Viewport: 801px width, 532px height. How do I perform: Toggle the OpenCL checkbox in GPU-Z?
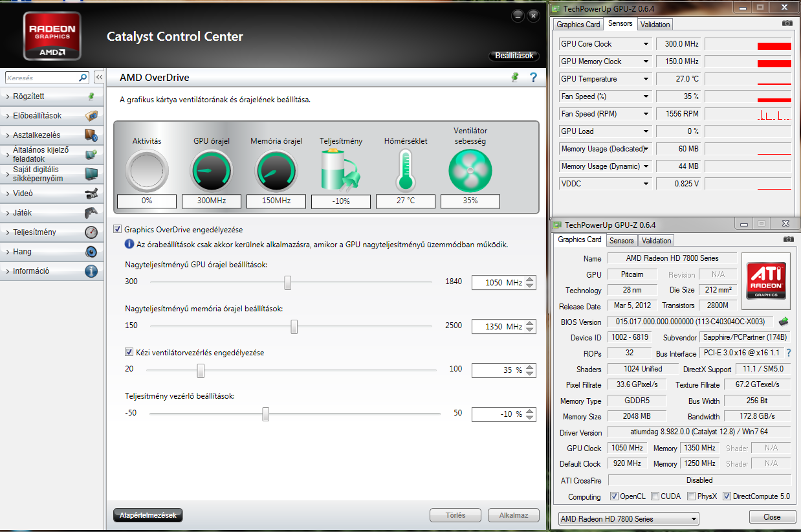point(614,496)
